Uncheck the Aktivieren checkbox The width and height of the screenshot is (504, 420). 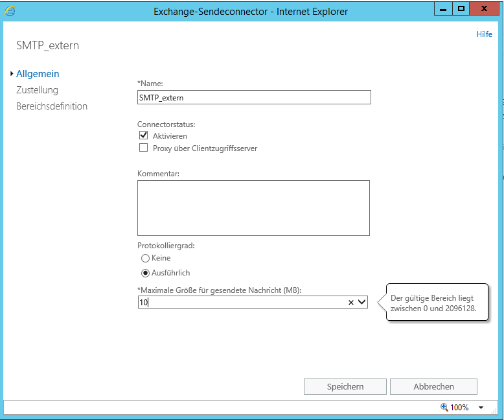143,135
